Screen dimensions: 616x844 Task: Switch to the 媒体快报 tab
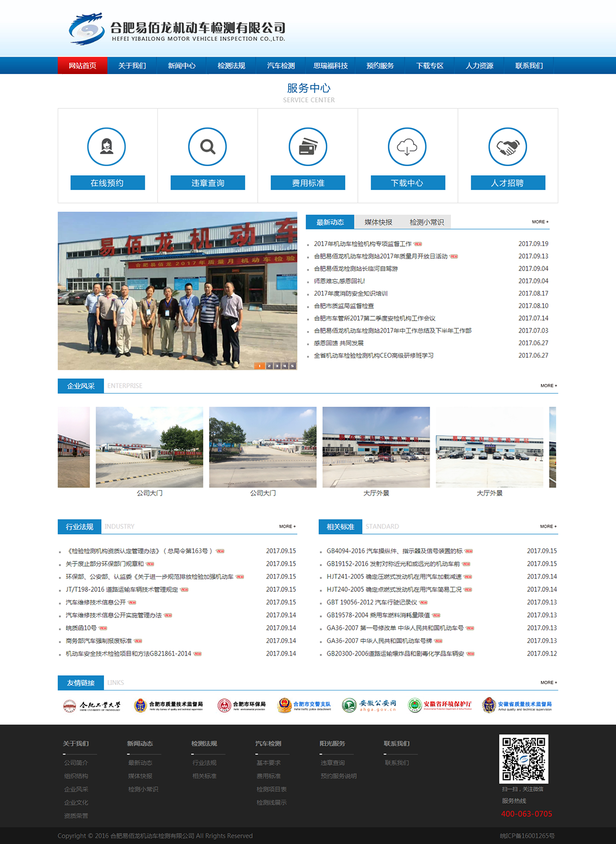(378, 222)
